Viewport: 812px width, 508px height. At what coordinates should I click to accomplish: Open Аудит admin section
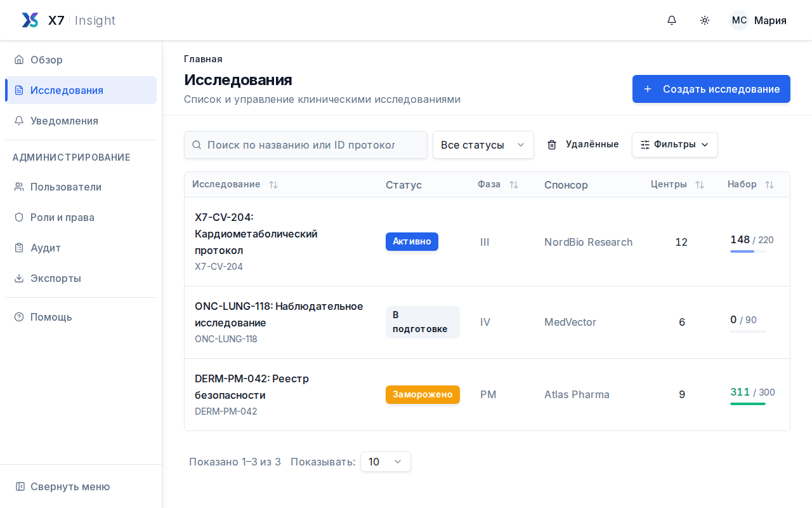tap(81, 248)
